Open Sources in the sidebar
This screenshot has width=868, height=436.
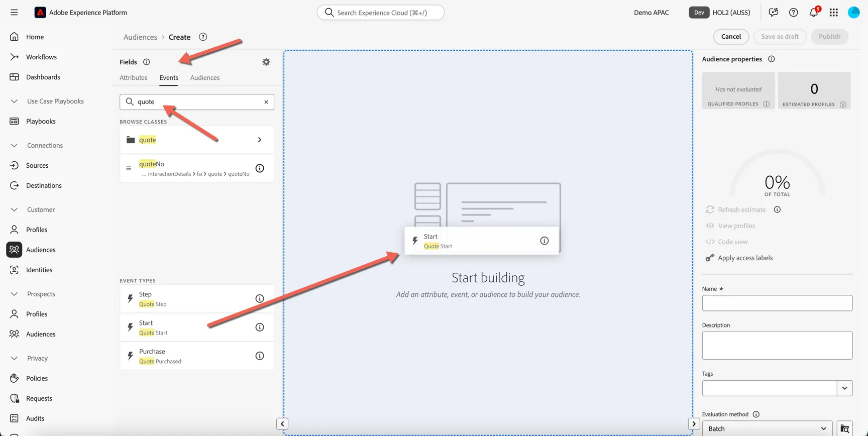click(36, 165)
